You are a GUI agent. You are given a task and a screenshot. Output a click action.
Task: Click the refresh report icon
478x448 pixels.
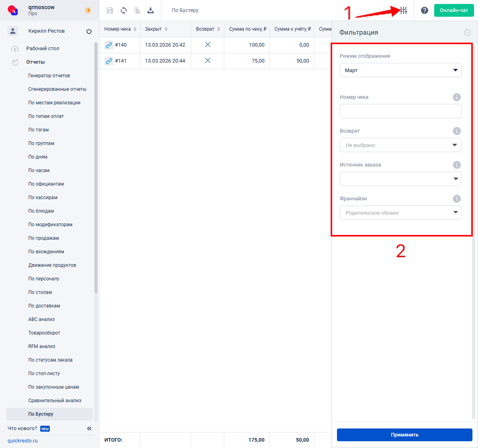tap(123, 11)
